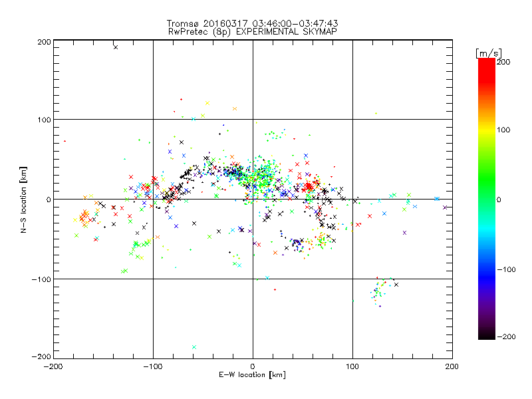The width and height of the screenshot is (532, 399).
Task: Select N-S axis tick label '100'
Action: (44, 120)
